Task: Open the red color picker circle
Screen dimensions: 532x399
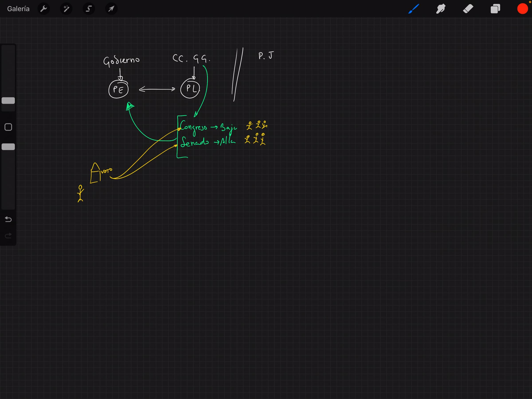Action: (522, 9)
